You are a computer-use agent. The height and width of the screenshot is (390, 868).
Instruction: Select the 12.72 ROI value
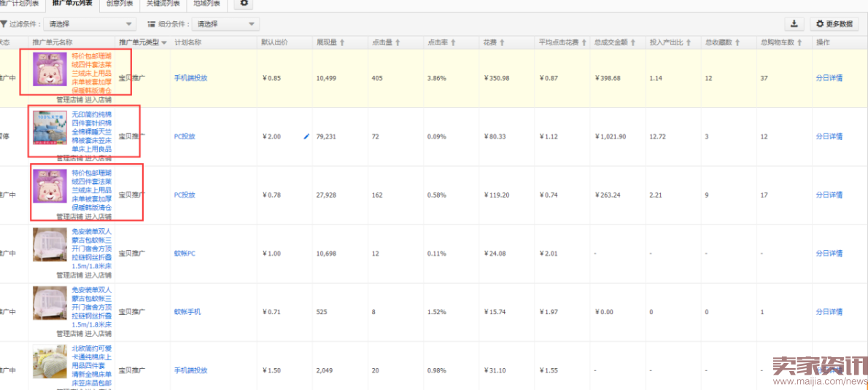[656, 136]
